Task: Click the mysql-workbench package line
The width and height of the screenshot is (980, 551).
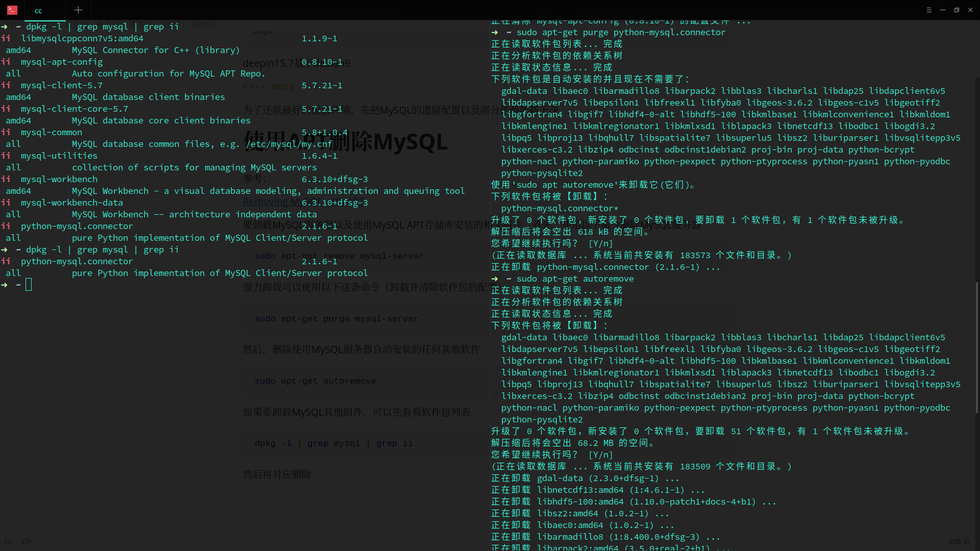Action: click(x=59, y=179)
